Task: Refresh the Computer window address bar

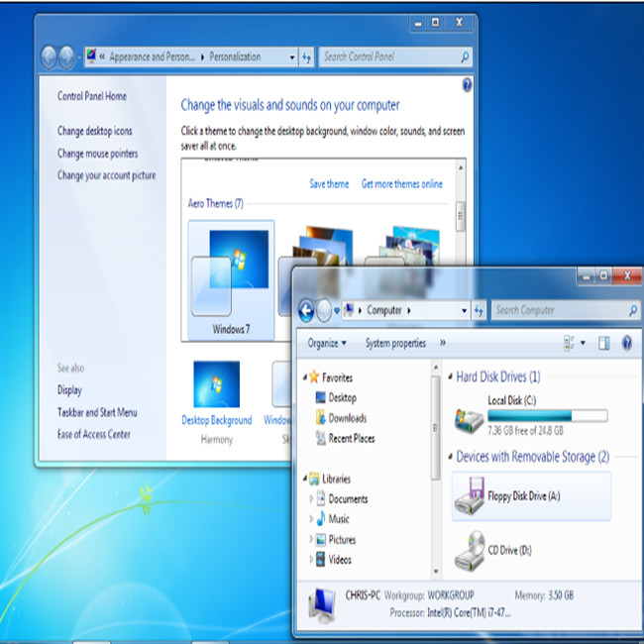Action: point(479,310)
